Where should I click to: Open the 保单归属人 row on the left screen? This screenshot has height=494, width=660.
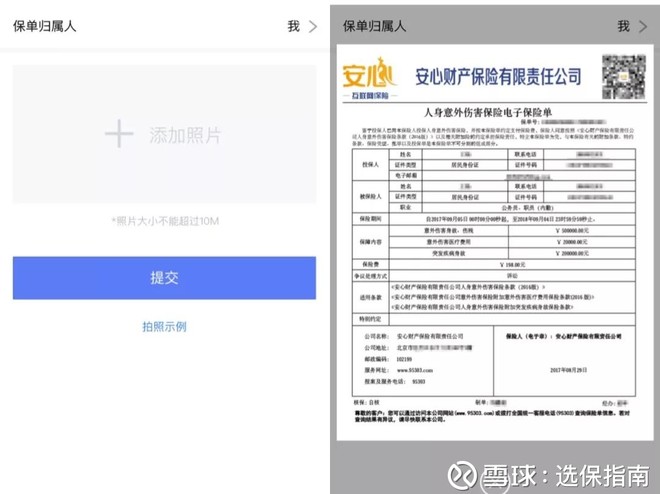165,27
